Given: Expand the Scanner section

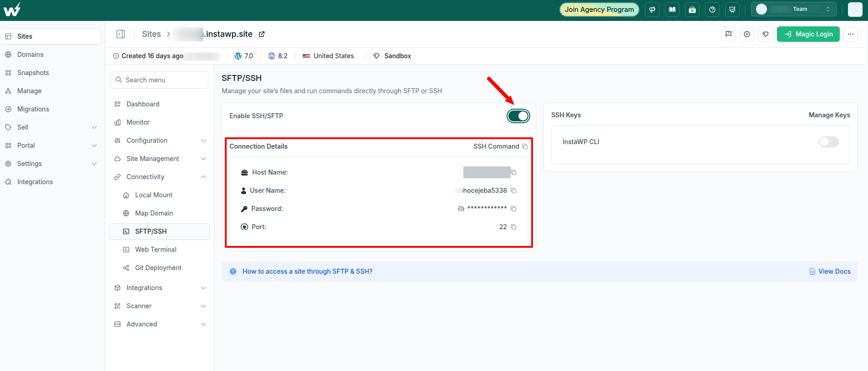Looking at the screenshot, I should (159, 306).
